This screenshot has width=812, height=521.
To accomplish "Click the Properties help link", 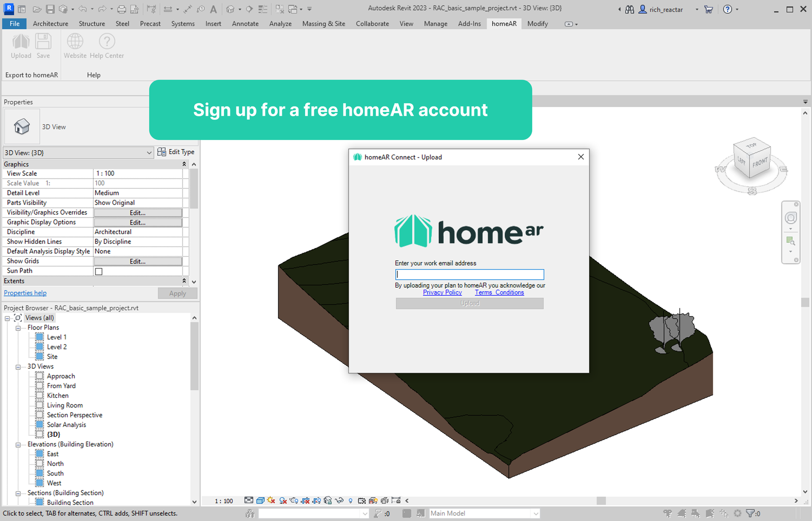I will pos(25,293).
